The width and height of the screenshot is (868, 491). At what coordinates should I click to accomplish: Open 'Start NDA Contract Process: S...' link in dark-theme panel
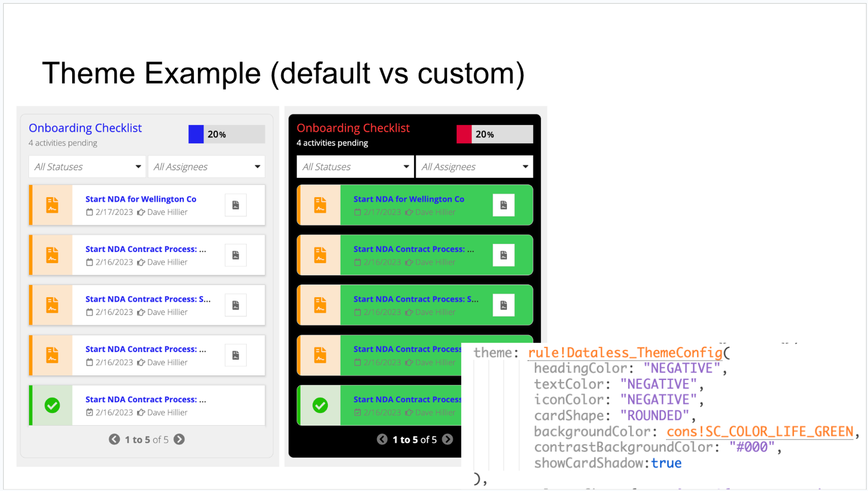click(x=416, y=299)
